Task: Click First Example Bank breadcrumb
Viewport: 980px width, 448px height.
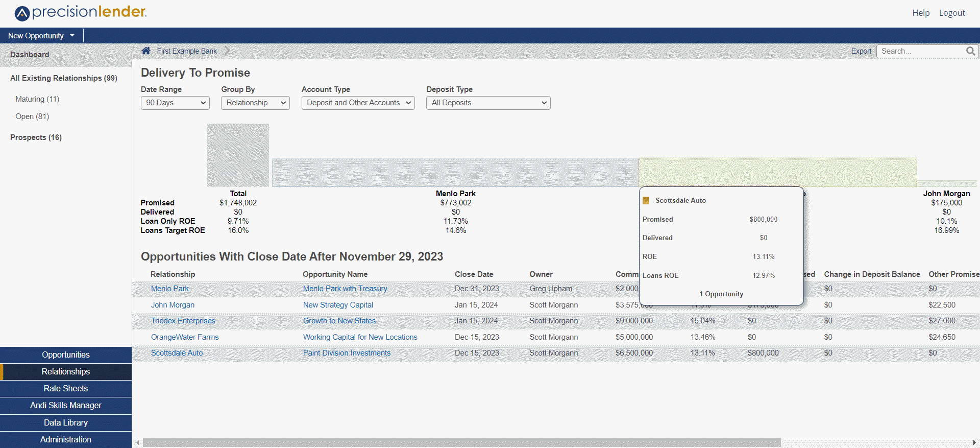Action: (x=187, y=51)
